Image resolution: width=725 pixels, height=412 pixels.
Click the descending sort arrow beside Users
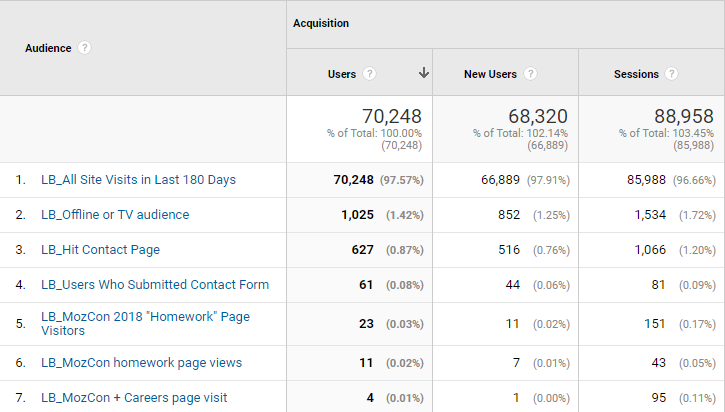click(423, 73)
